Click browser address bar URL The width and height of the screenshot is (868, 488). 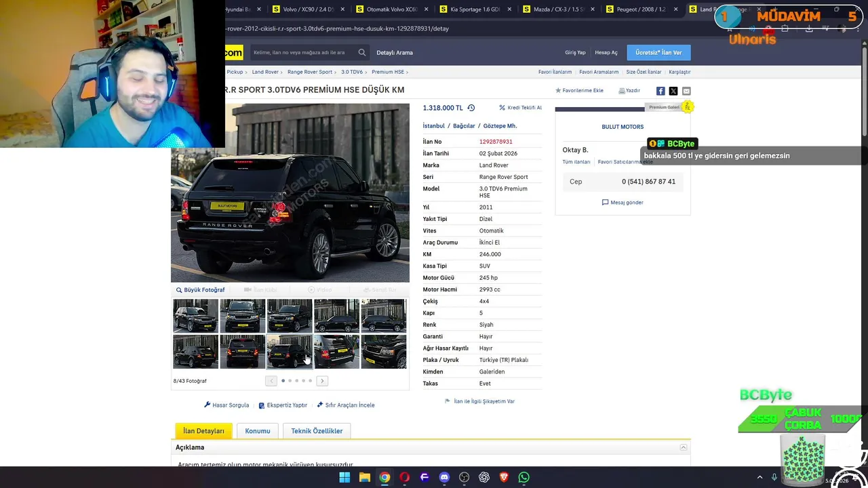pyautogui.click(x=338, y=28)
